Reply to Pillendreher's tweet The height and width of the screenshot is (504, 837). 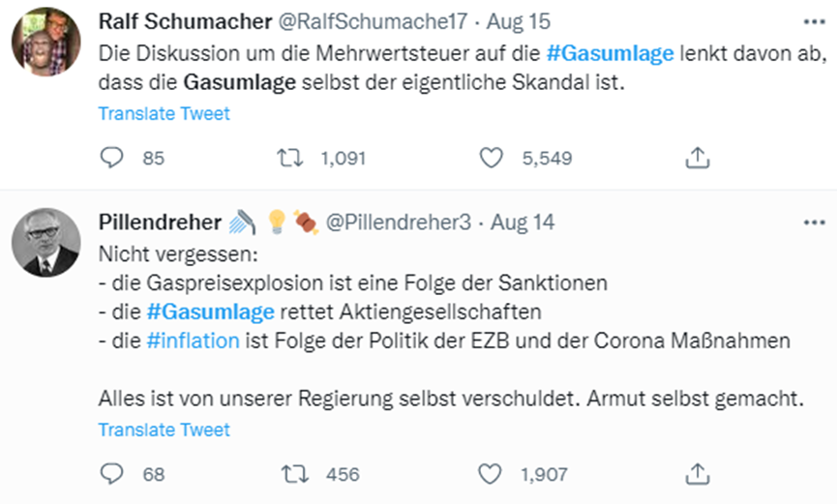tap(113, 474)
